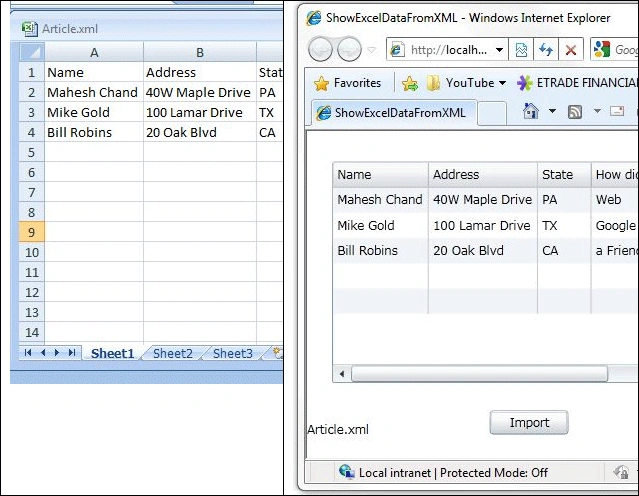The height and width of the screenshot is (496, 639).
Task: Switch to the Sheet2 tab
Action: point(173,353)
